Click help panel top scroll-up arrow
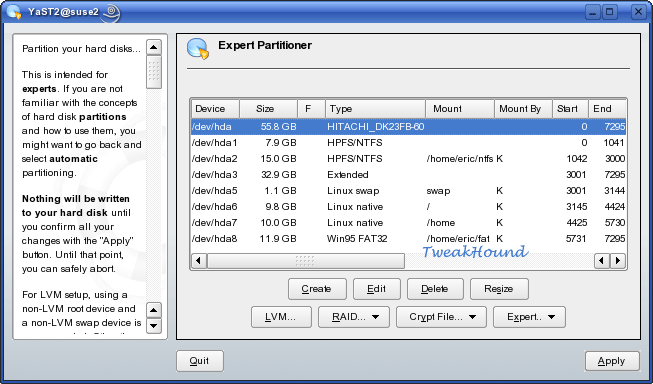Screen dimensions: 653x384 (154, 47)
